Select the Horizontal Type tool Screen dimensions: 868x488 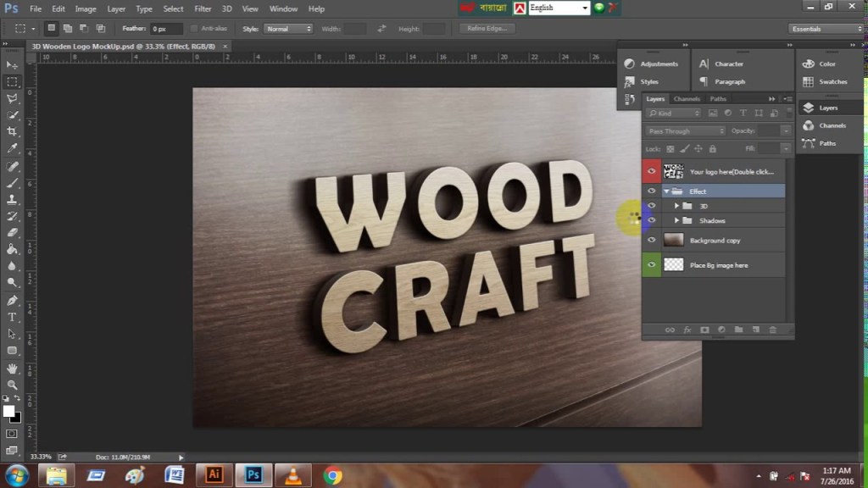[11, 315]
